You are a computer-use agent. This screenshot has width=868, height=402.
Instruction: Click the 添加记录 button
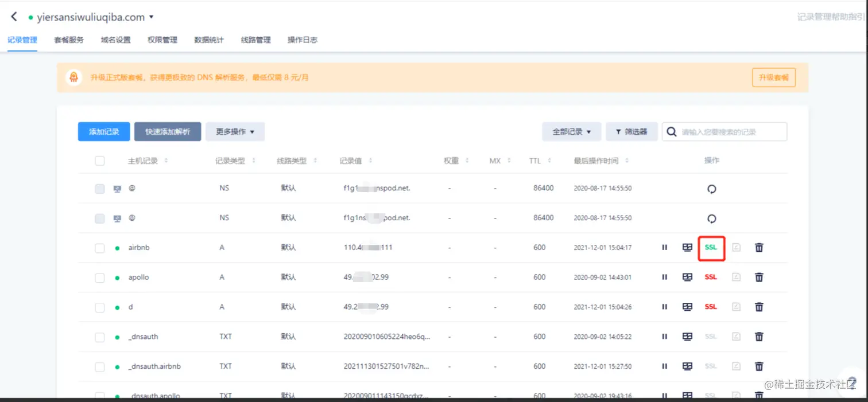[x=104, y=131]
